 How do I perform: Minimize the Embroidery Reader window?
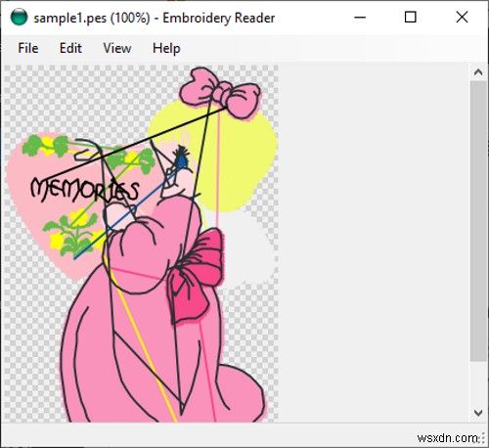360,18
